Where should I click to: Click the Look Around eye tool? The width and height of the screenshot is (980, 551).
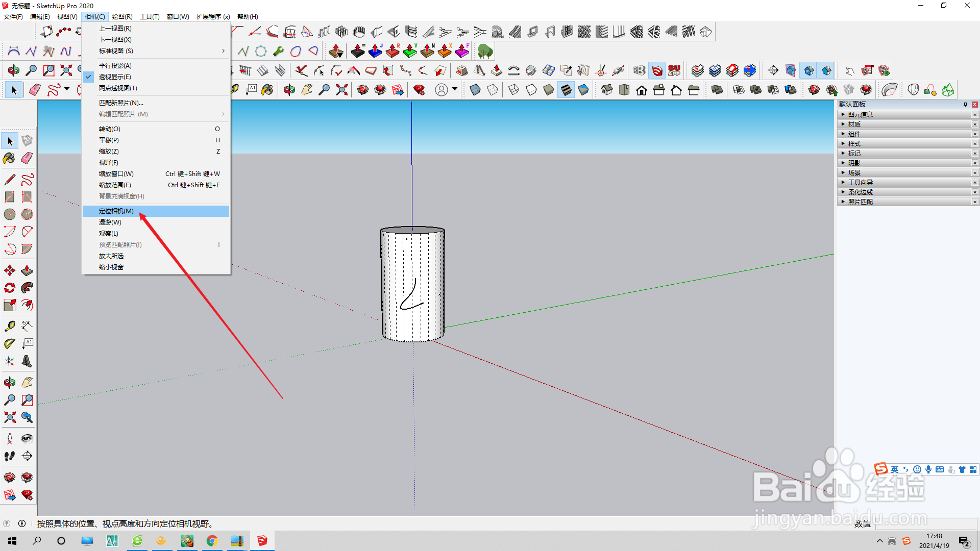pyautogui.click(x=27, y=439)
